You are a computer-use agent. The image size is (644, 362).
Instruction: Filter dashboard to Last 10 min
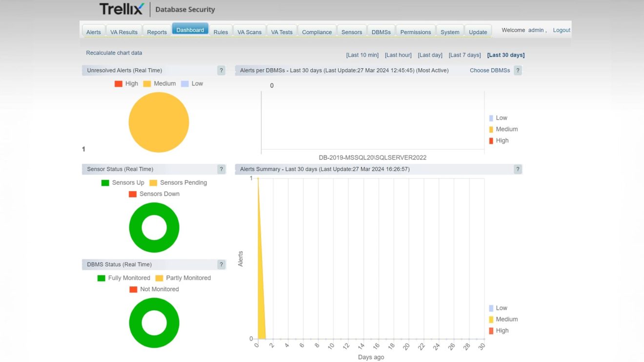pos(362,55)
